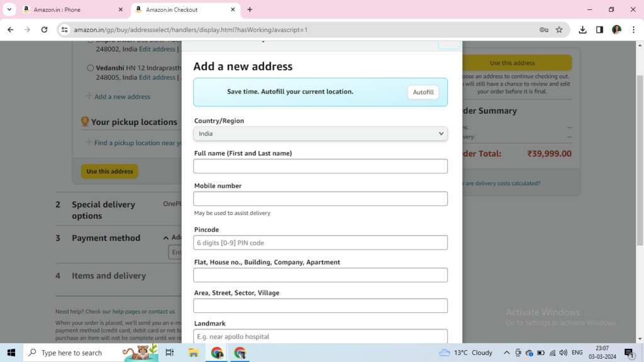Viewport: 644px width, 362px height.
Task: Select the Vedanshi address radio button
Action: [x=91, y=68]
